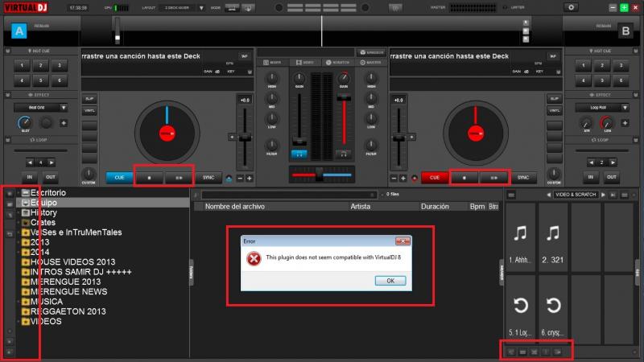644x362 pixels.
Task: Click SYNC on the right deck
Action: tap(523, 177)
